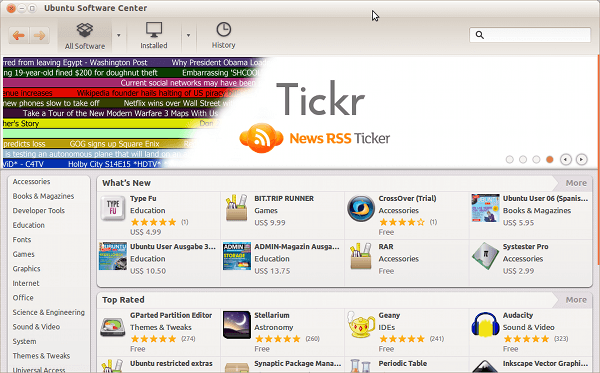Click the US$ 4.99 price of Type Fu
The width and height of the screenshot is (600, 373).
tap(145, 232)
